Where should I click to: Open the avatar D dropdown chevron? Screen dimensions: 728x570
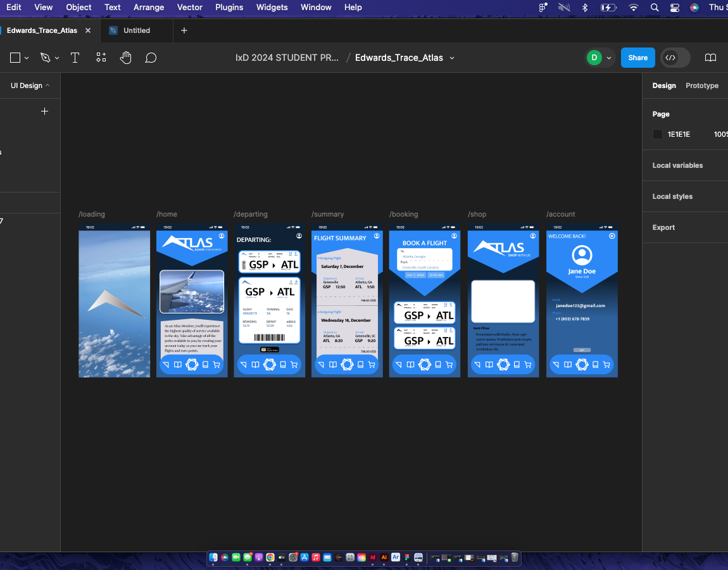coord(609,58)
